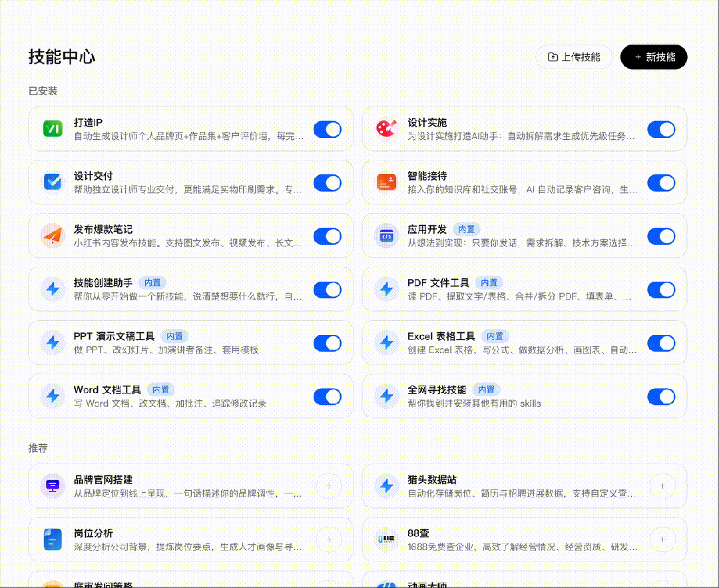Select the 品牌官网搭建 monitor icon

click(x=52, y=486)
